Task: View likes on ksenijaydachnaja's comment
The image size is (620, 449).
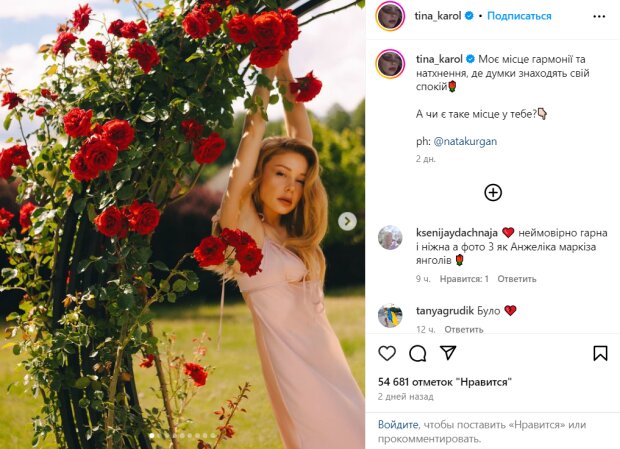Action: 465,279
